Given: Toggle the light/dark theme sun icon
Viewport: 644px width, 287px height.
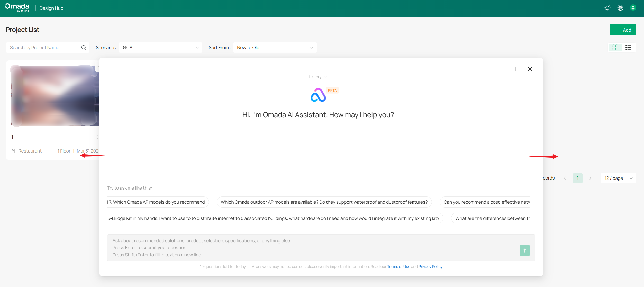Looking at the screenshot, I should [x=607, y=8].
